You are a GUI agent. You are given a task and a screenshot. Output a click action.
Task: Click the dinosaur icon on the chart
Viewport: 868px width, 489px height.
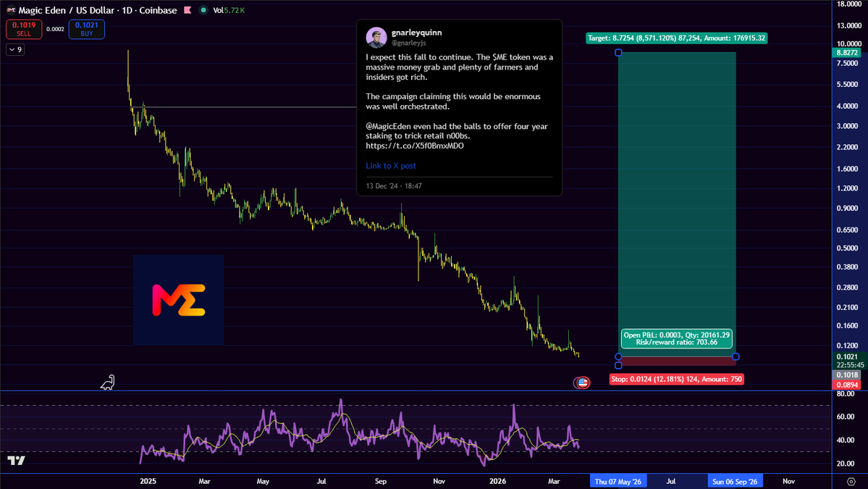tap(107, 382)
